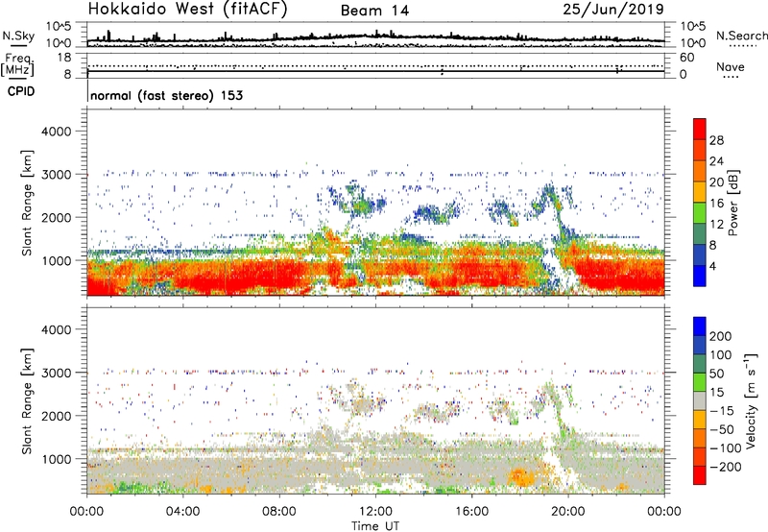This screenshot has width=768, height=532.
Task: Click the "04:00" time tick label
Action: (182, 512)
